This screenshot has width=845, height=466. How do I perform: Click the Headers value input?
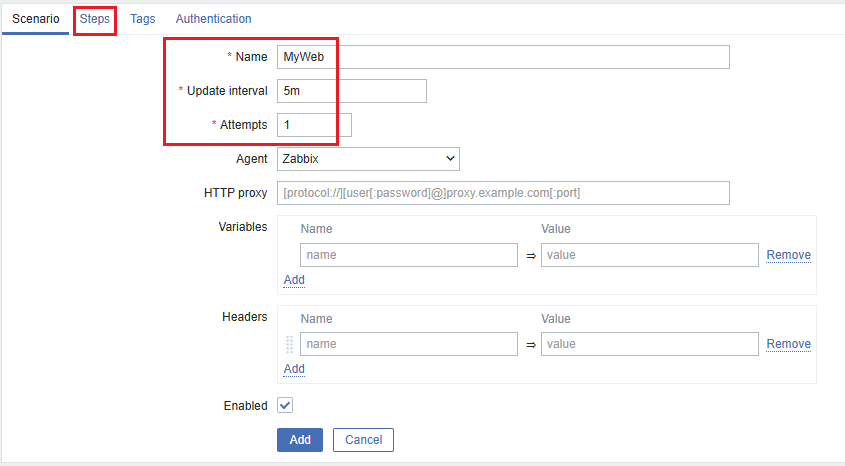tap(649, 344)
